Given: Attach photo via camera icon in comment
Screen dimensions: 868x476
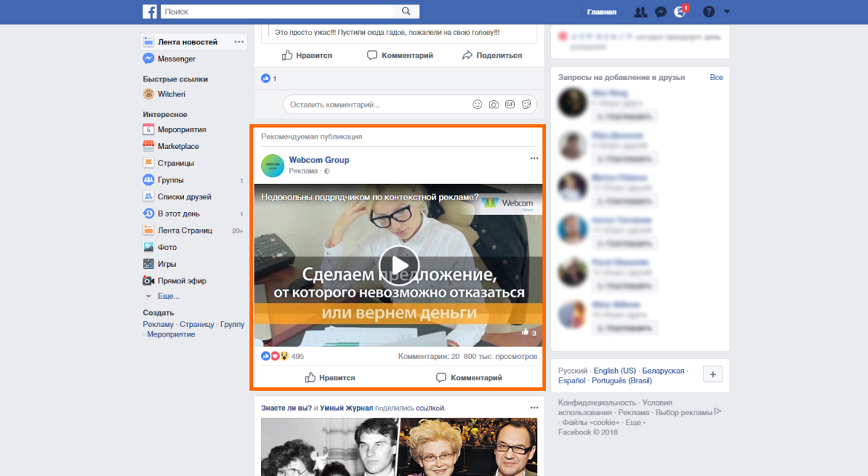Looking at the screenshot, I should (x=493, y=105).
